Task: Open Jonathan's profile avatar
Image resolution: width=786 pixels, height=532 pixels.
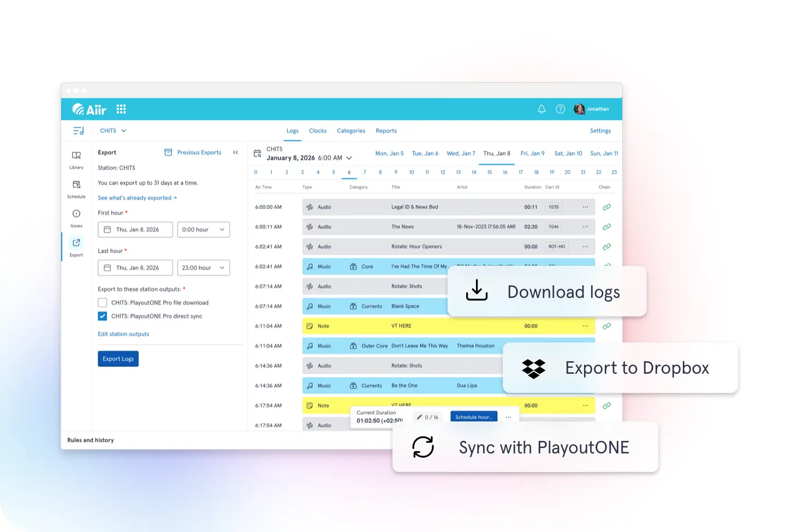Action: 579,109
